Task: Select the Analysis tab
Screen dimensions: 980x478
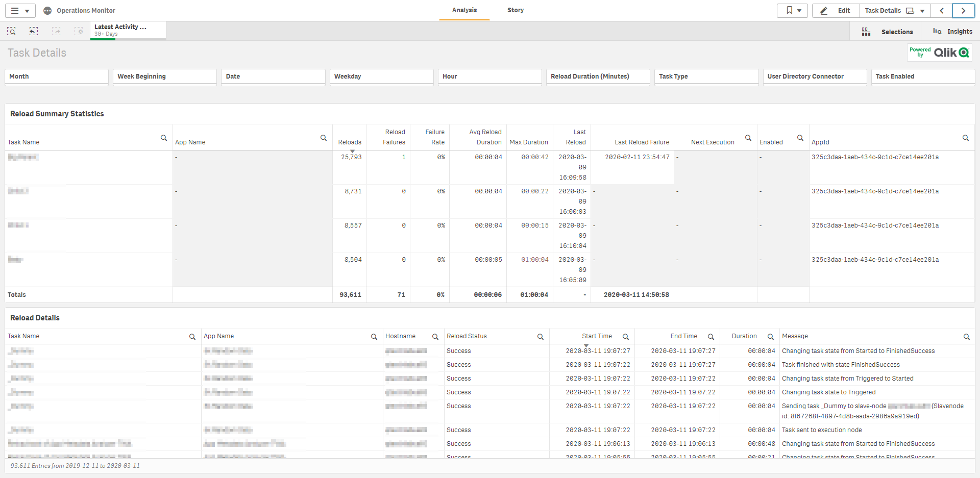Action: pos(464,10)
